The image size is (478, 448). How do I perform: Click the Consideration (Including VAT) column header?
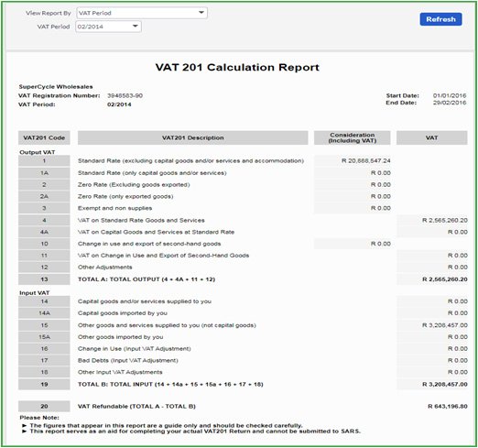pos(352,137)
